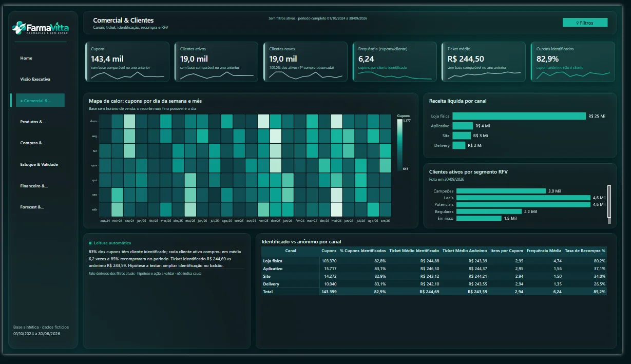Screen dimensions: 631x364
Task: Click the FarmaVitta logo
Action: [41, 28]
